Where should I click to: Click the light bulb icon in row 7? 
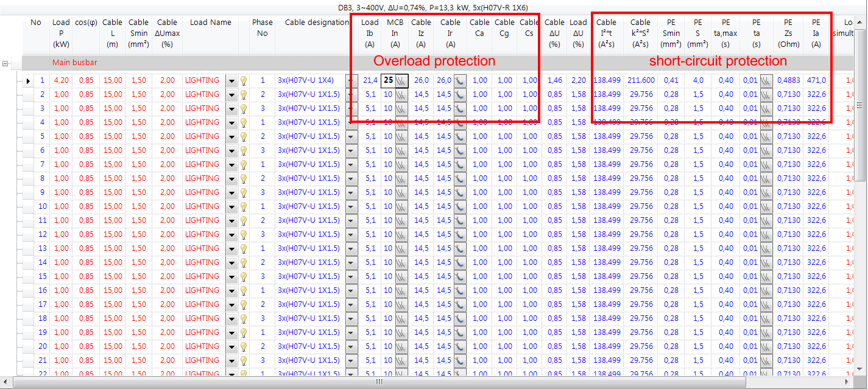(x=244, y=164)
